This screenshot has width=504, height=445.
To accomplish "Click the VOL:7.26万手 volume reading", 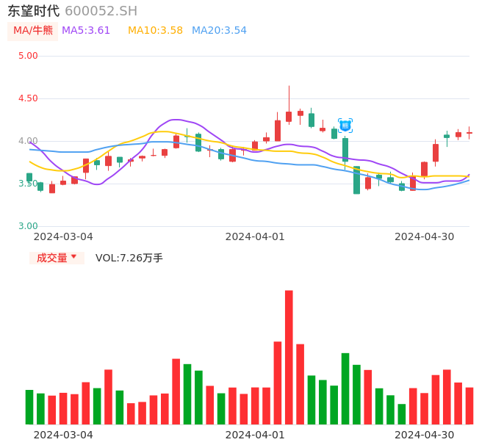I will (129, 258).
